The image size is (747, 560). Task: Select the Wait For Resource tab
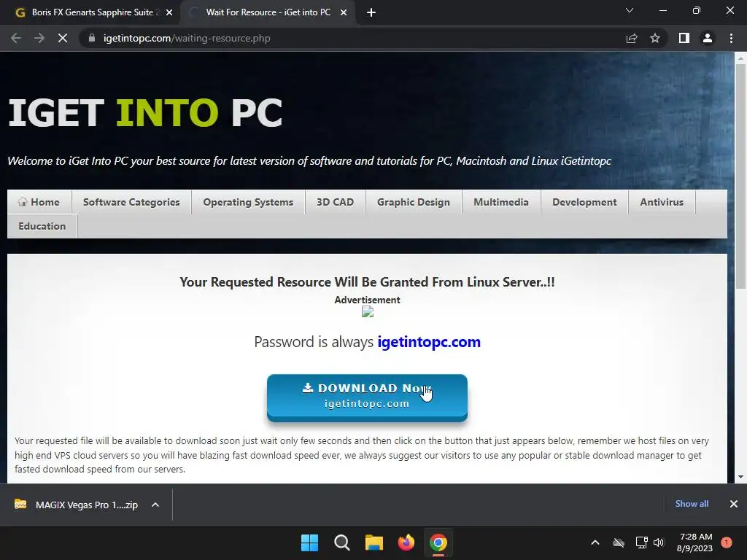(x=268, y=12)
